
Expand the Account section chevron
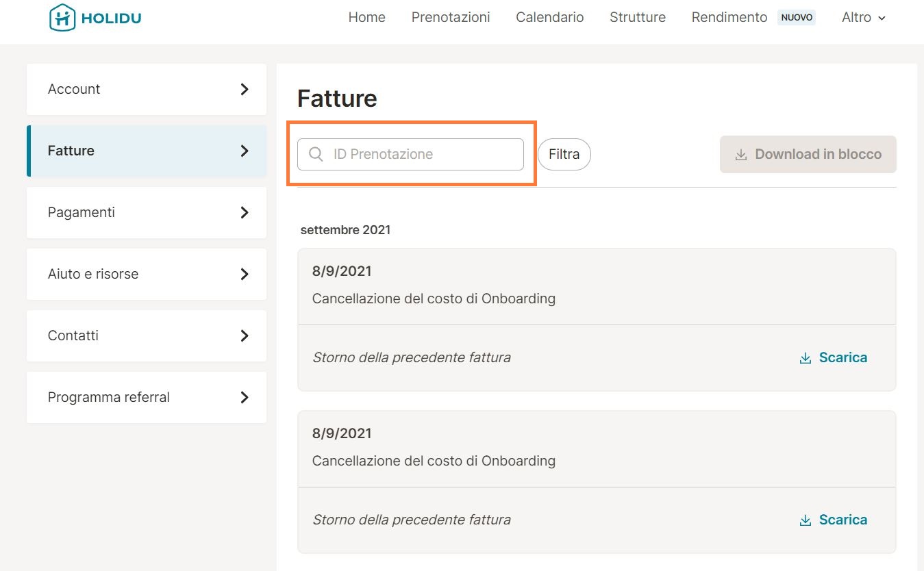point(245,89)
